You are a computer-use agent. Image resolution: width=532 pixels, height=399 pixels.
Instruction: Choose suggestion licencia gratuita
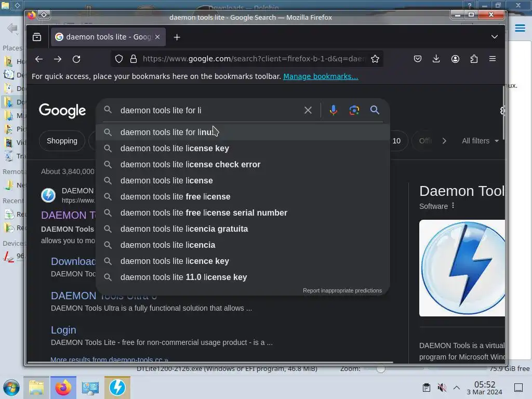click(243, 229)
